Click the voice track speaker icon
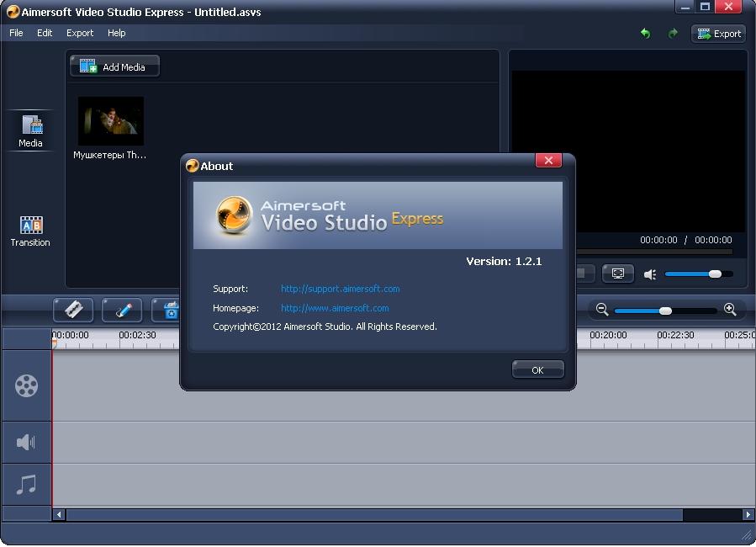 tap(26, 442)
